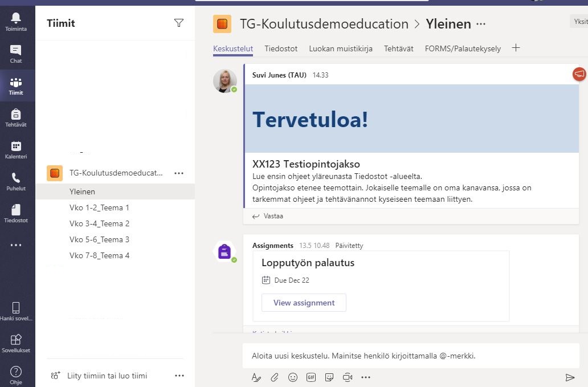The width and height of the screenshot is (588, 387).
Task: Open Chat in the left sidebar
Action: pyautogui.click(x=16, y=54)
